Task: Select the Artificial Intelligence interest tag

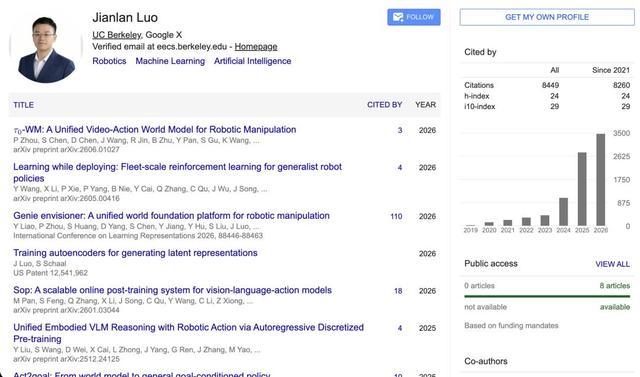Action: click(x=253, y=61)
